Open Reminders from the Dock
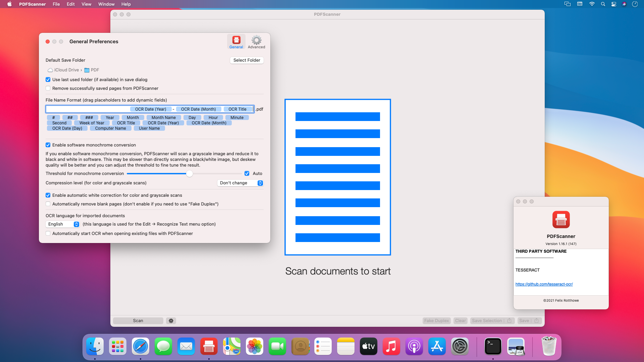The height and width of the screenshot is (362, 644). click(x=323, y=346)
